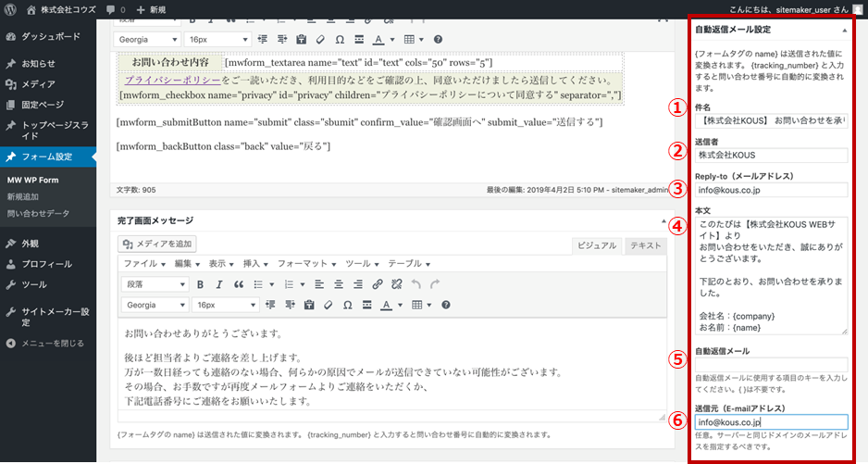Collapse the 自動返信メール設定 panel
This screenshot has width=868, height=464.
[844, 30]
